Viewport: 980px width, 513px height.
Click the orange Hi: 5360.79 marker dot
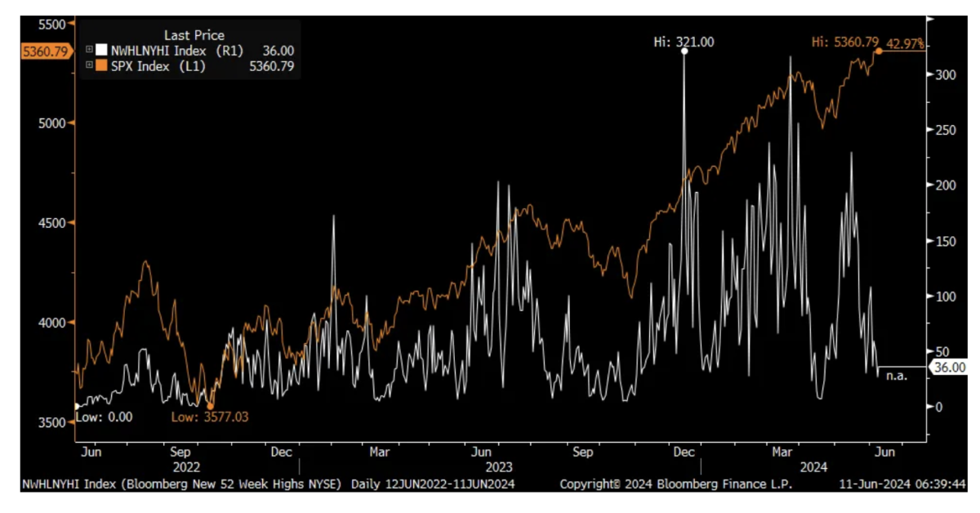879,51
